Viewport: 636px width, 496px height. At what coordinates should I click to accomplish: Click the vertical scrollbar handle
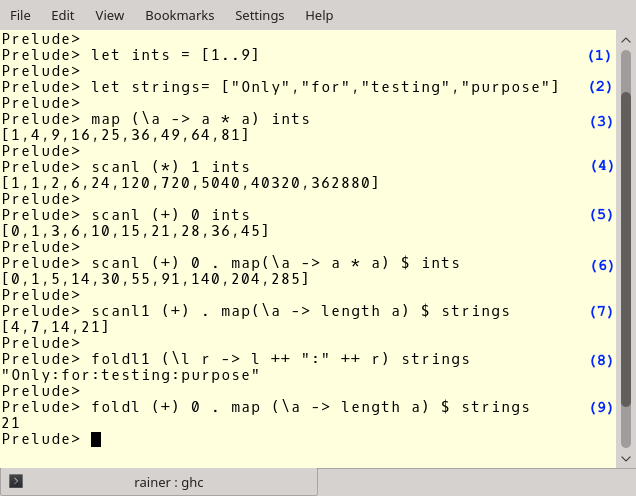tap(626, 249)
